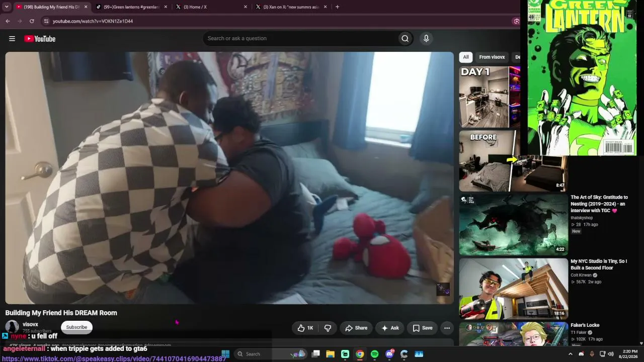Open The Art of Sky video thumbnail
This screenshot has width=644, height=362.
coord(514,225)
